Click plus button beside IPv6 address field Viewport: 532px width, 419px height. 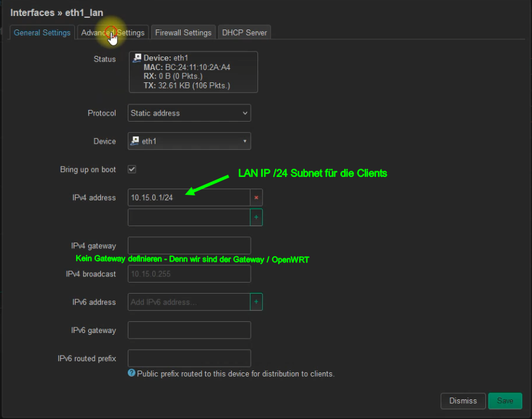[x=256, y=302]
